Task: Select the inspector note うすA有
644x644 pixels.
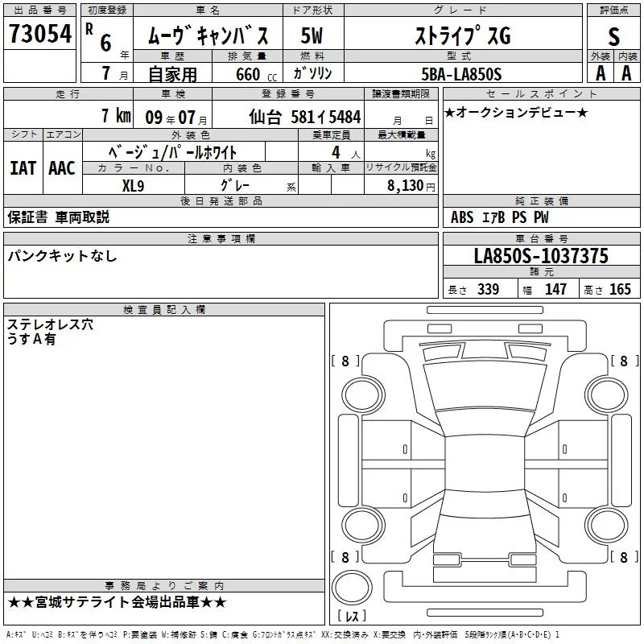Action: pos(31,339)
